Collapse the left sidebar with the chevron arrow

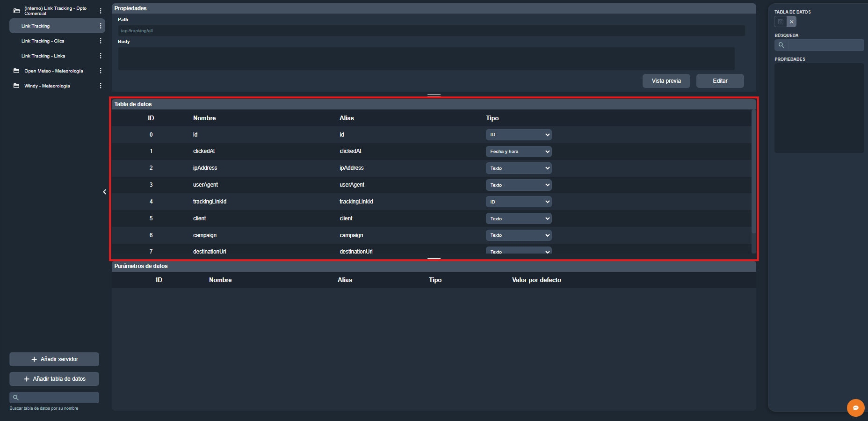[105, 192]
